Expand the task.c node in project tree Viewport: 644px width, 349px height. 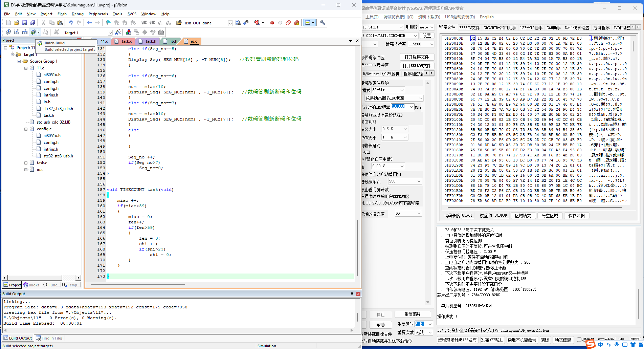[26, 163]
